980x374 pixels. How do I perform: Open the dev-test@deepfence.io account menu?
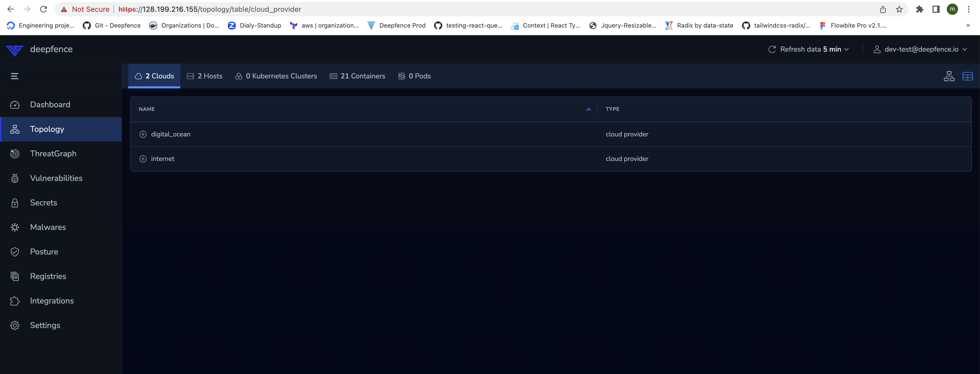tap(921, 49)
